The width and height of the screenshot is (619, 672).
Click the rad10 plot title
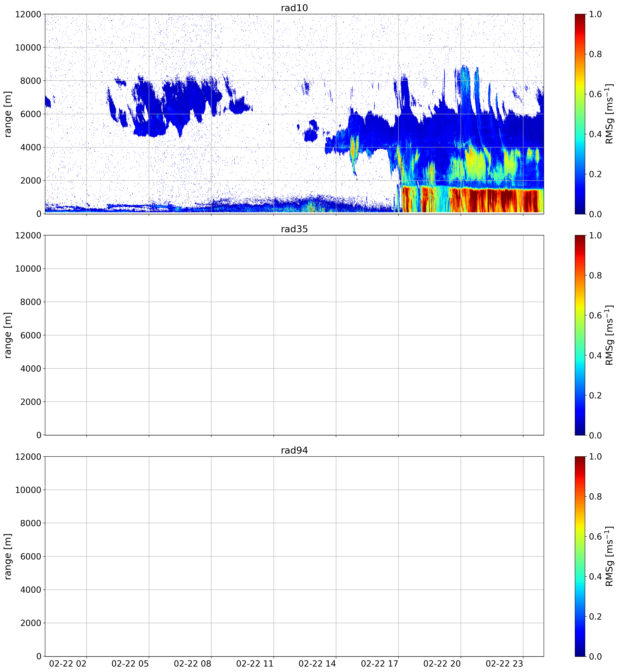point(294,8)
